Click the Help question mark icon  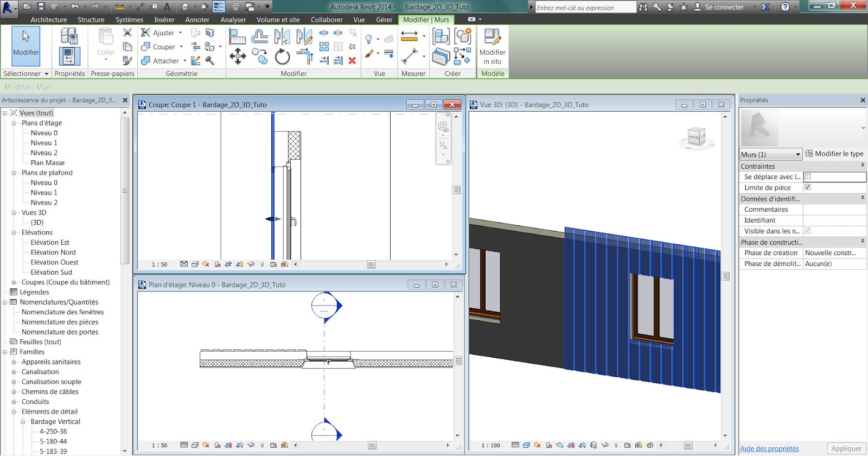(x=785, y=7)
